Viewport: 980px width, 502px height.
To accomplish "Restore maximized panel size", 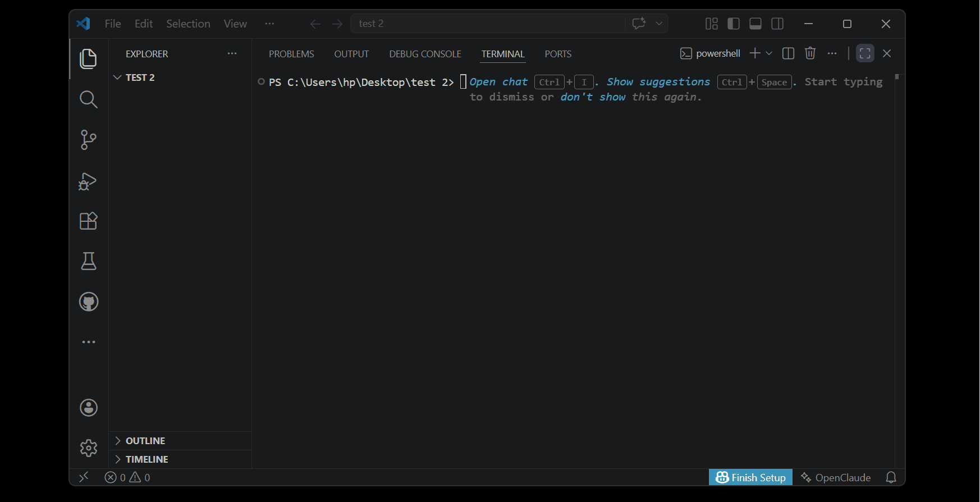I will (x=865, y=53).
